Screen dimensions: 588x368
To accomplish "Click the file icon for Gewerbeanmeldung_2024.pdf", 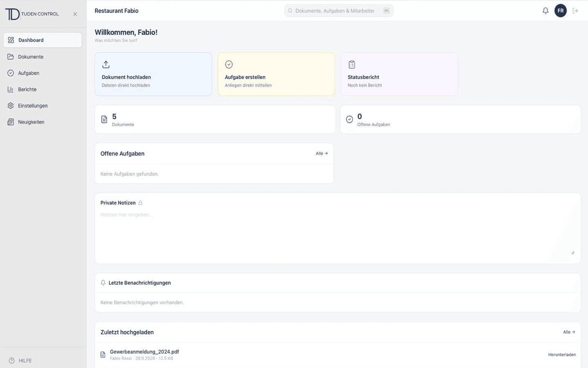I will 103,355.
